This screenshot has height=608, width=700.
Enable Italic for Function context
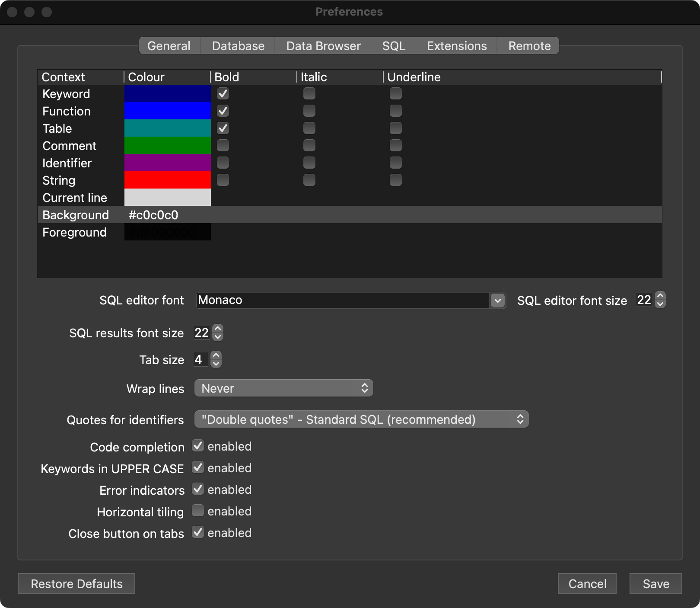click(309, 111)
